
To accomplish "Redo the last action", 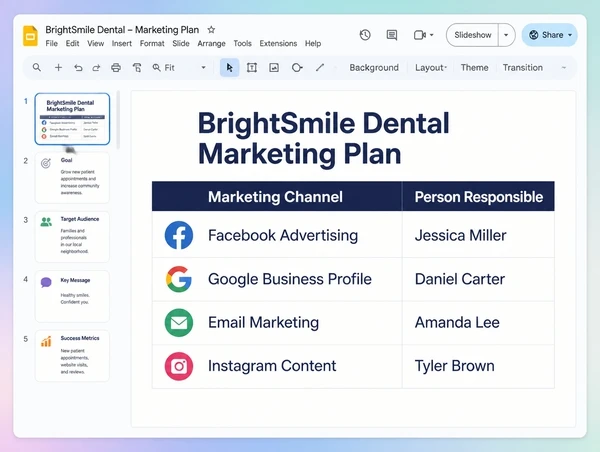I will point(96,68).
